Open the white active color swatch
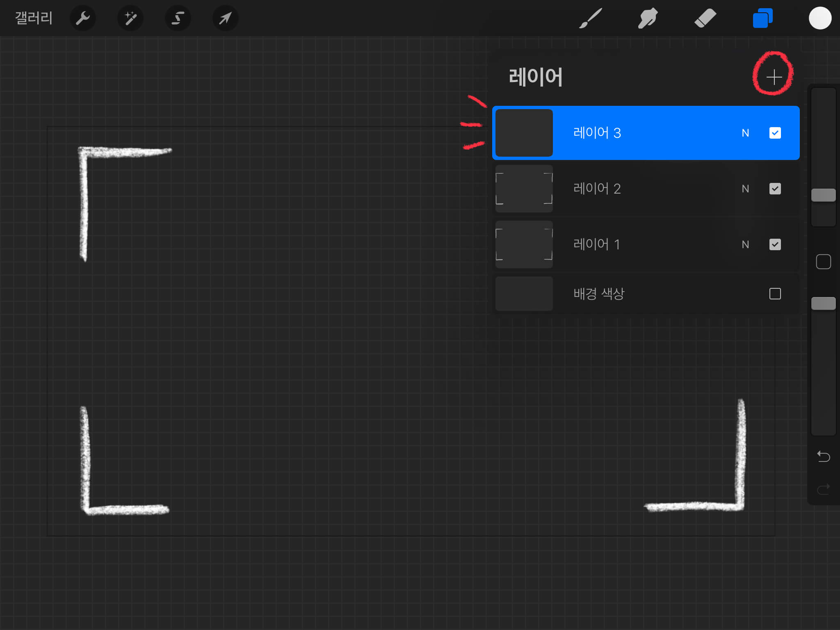Image resolution: width=840 pixels, height=630 pixels. (820, 18)
